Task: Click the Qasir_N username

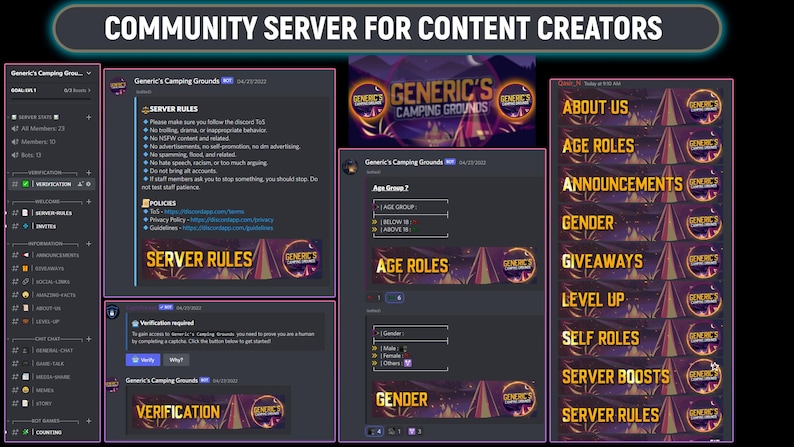Action: point(569,84)
